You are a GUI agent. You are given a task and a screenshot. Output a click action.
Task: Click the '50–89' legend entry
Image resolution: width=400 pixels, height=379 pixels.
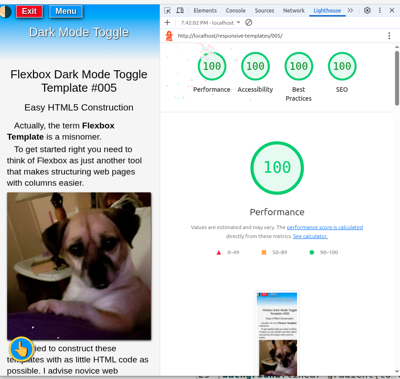[274, 252]
